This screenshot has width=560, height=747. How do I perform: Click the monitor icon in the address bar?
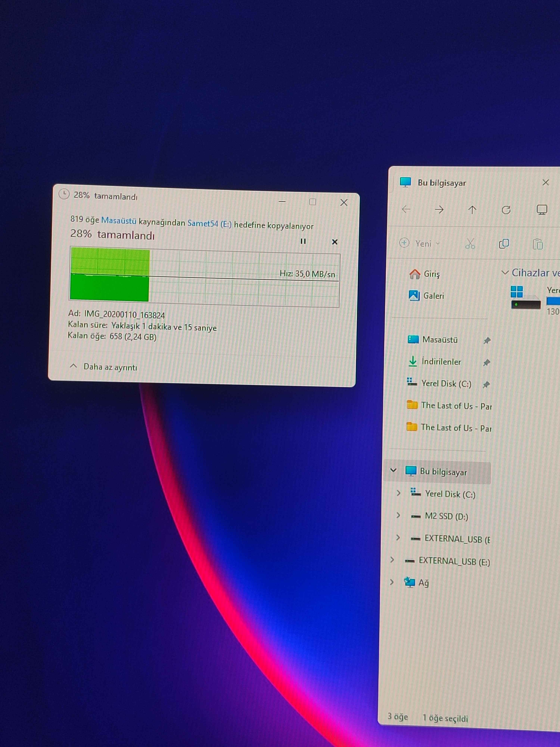point(542,210)
